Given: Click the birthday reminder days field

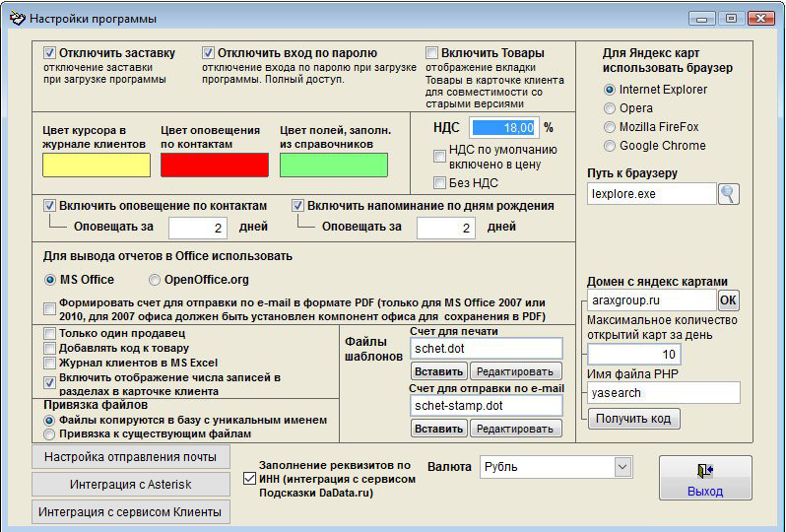Looking at the screenshot, I should pos(445,229).
